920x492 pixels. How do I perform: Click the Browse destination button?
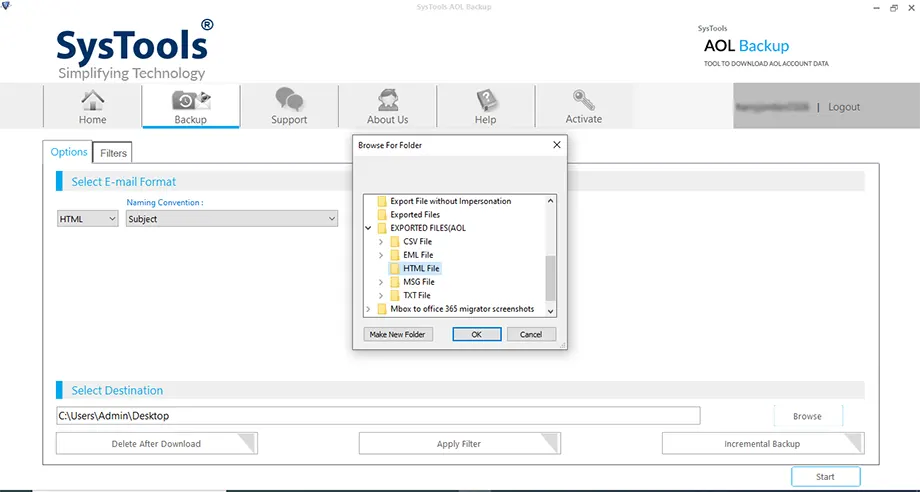(808, 416)
